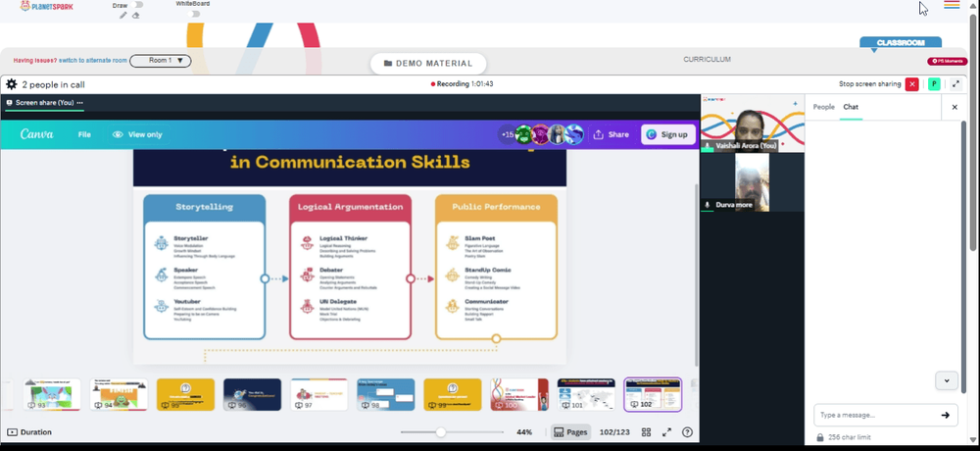Open page 95 yellow thumbnail

coord(185,394)
